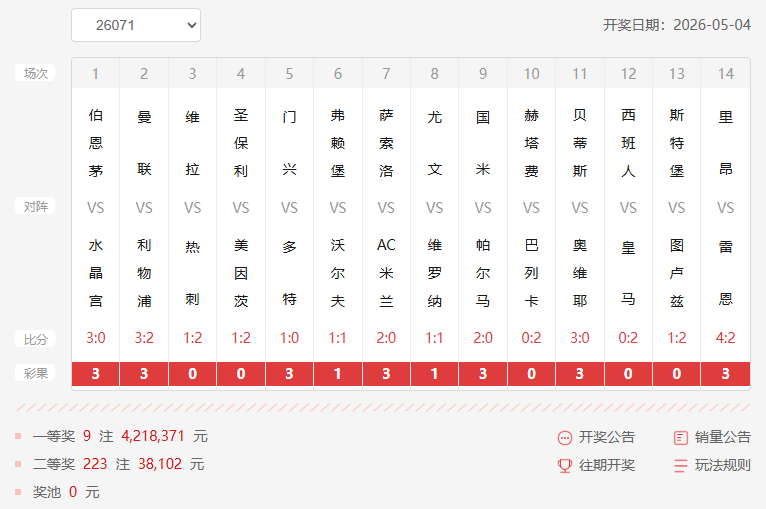This screenshot has width=766, height=509.
Task: Click the 3:0 score for match 11
Action: click(x=580, y=338)
